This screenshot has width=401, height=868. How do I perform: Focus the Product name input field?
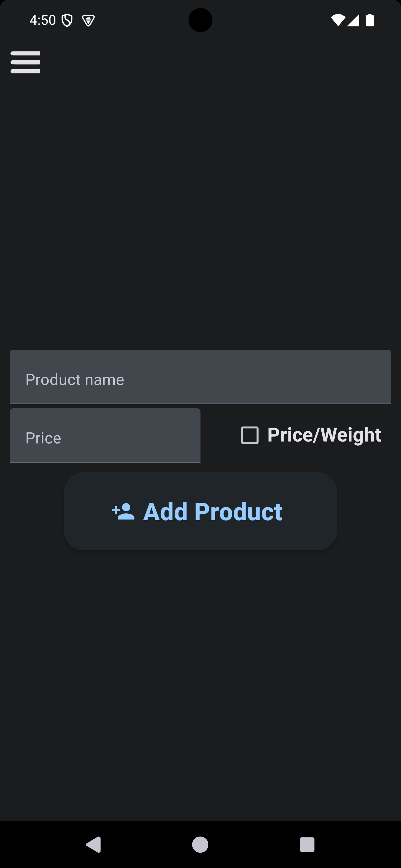pyautogui.click(x=200, y=377)
